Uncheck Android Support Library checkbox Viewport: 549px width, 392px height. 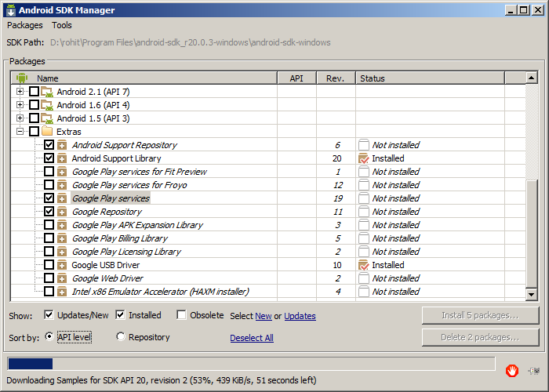(49, 158)
